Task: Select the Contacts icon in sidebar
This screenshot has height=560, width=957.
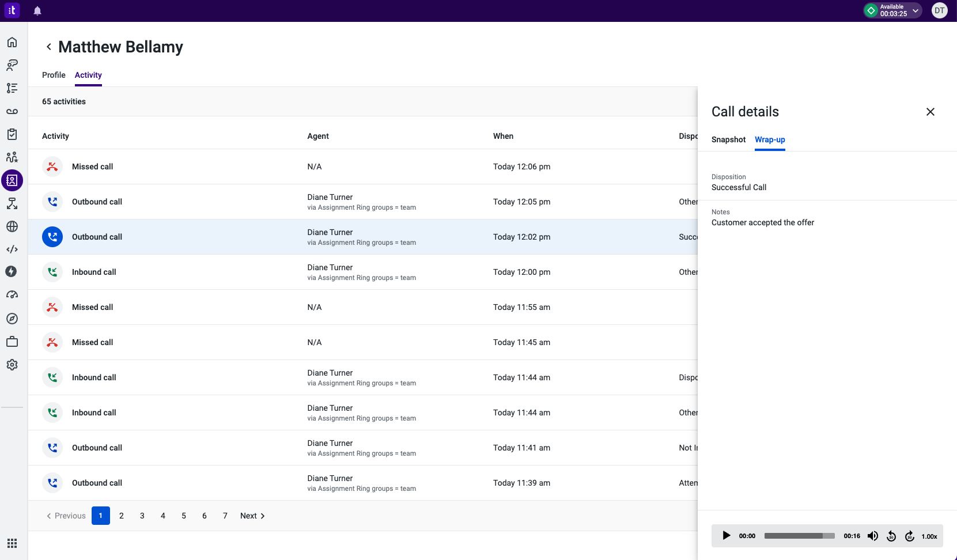Action: click(12, 180)
